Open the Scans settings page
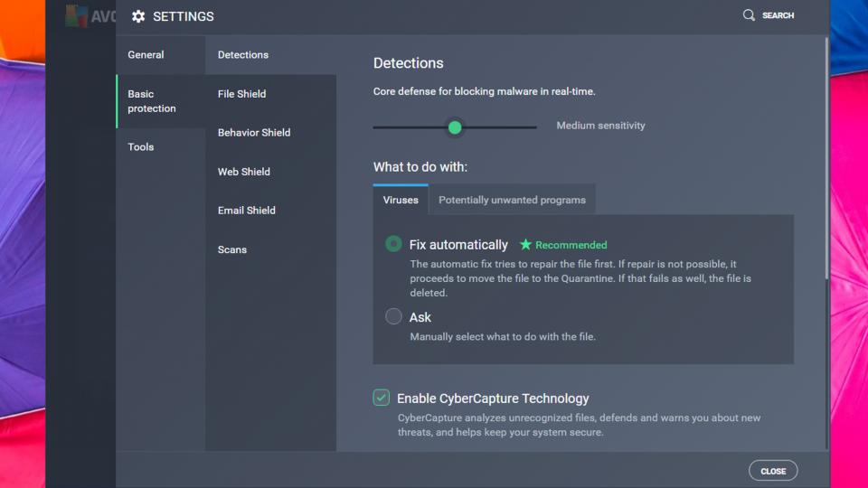Screen dimensions: 868x488 pos(232,249)
